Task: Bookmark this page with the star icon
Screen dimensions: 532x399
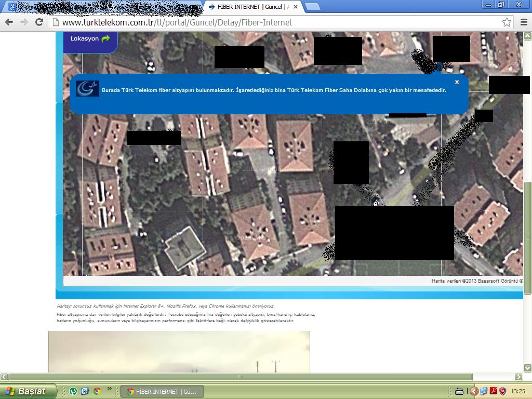Action: click(507, 22)
